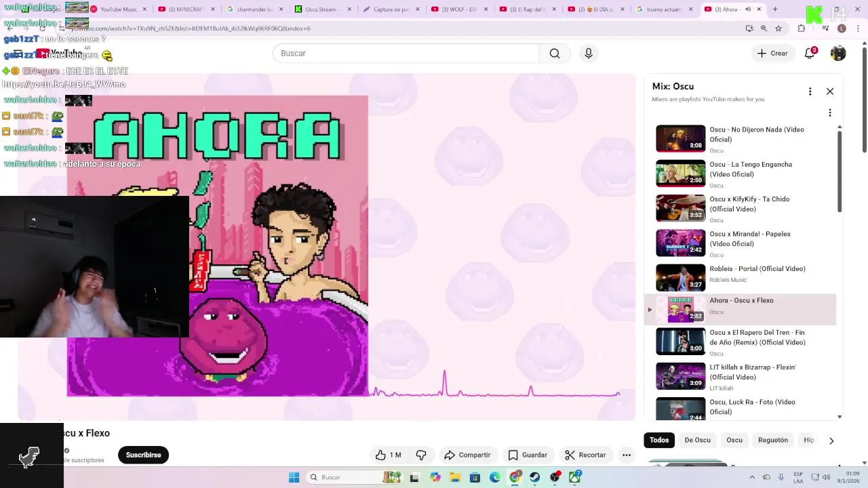
Task: Close the Mix: Oscu playlist panel
Action: pyautogui.click(x=830, y=91)
